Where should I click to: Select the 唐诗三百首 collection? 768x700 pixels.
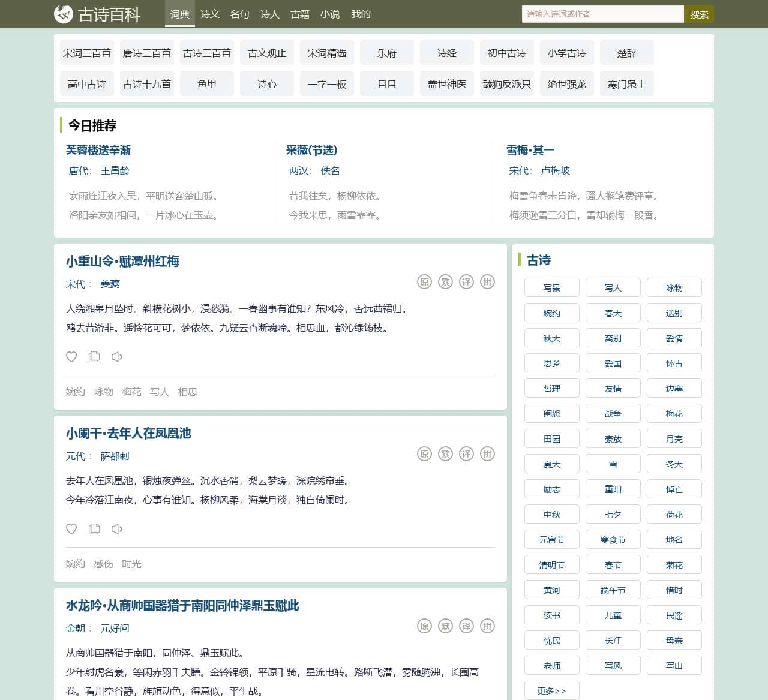(147, 53)
